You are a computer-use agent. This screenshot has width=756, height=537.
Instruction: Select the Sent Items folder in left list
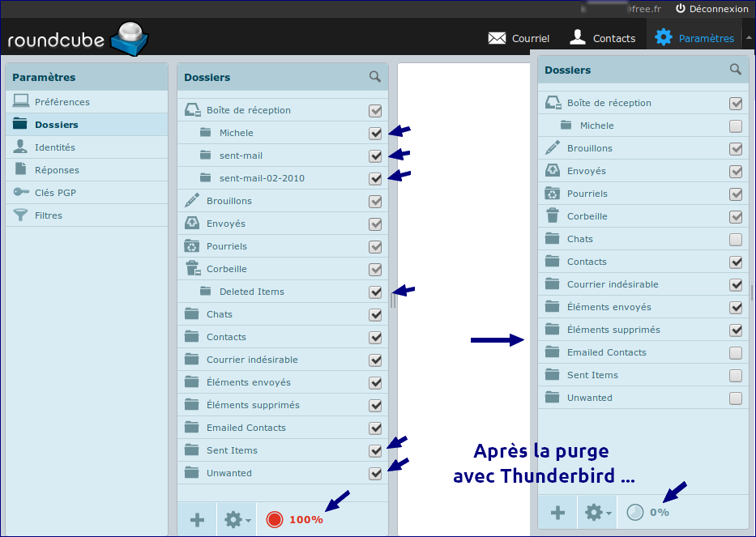(232, 450)
